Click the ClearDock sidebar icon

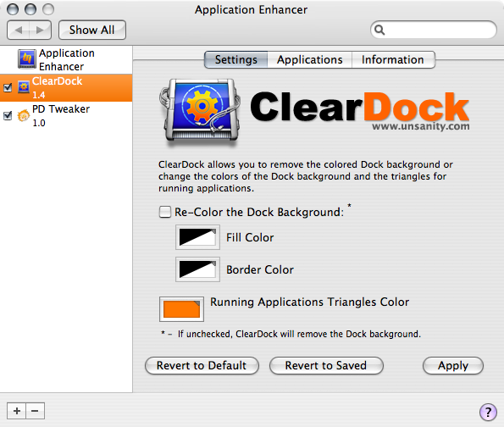[x=24, y=87]
